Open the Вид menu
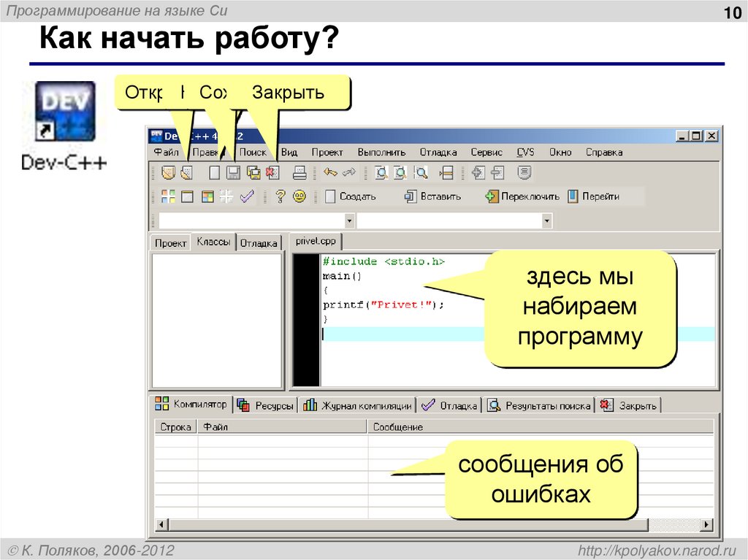Image resolution: width=748 pixels, height=560 pixels. point(289,152)
